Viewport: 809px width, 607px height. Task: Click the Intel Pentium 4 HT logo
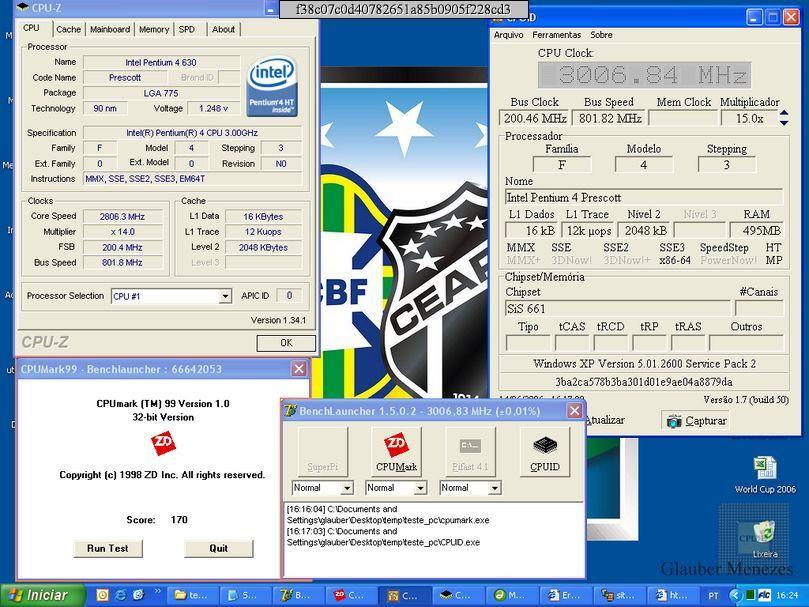pos(272,86)
